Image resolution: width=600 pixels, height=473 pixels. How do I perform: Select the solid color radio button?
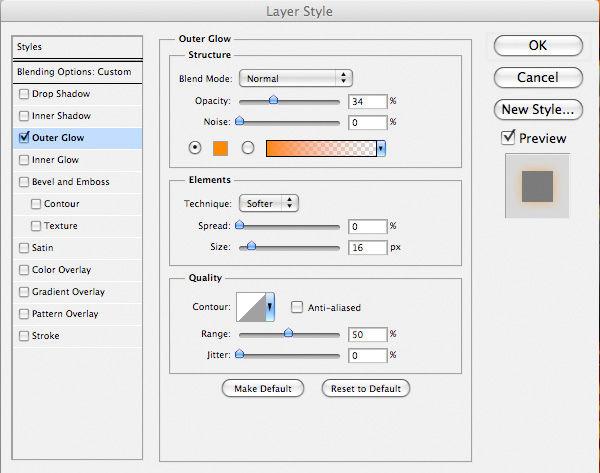point(195,147)
